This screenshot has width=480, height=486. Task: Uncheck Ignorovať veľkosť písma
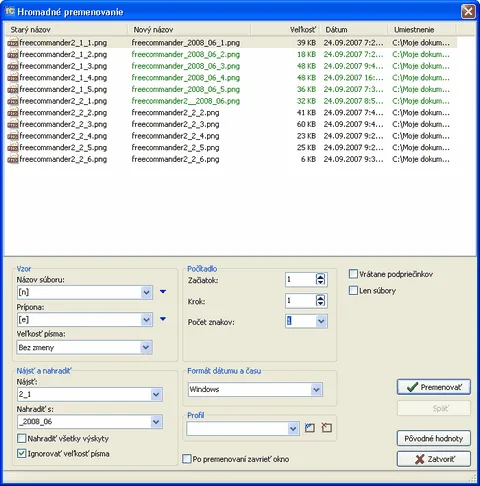[21, 453]
